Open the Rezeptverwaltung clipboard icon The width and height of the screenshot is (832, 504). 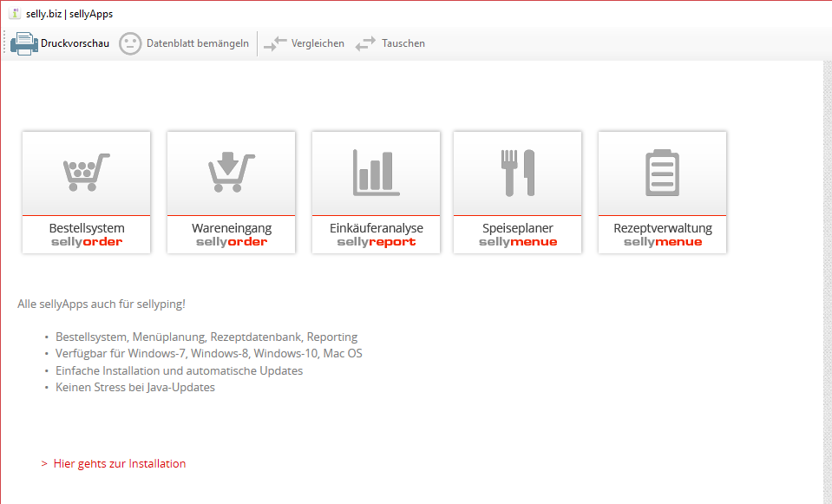click(662, 172)
